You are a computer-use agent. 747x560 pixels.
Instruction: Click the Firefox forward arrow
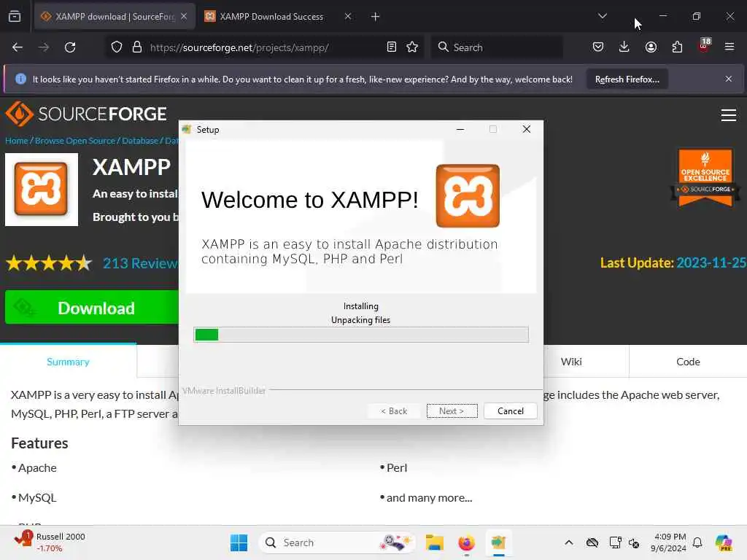click(43, 47)
